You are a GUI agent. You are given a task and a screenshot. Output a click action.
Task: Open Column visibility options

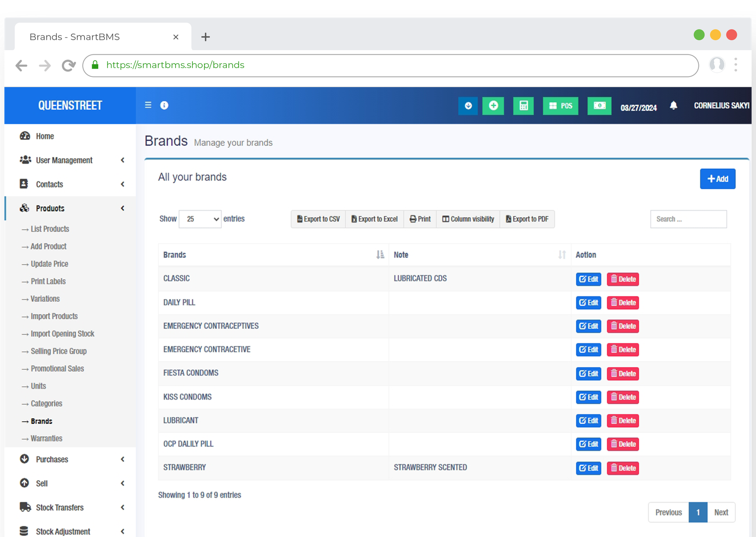pyautogui.click(x=468, y=219)
